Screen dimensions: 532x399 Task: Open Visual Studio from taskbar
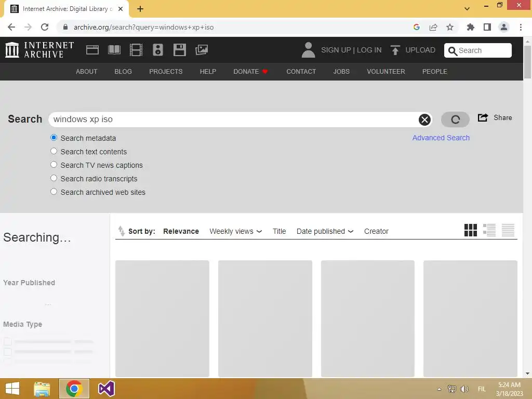(x=106, y=389)
